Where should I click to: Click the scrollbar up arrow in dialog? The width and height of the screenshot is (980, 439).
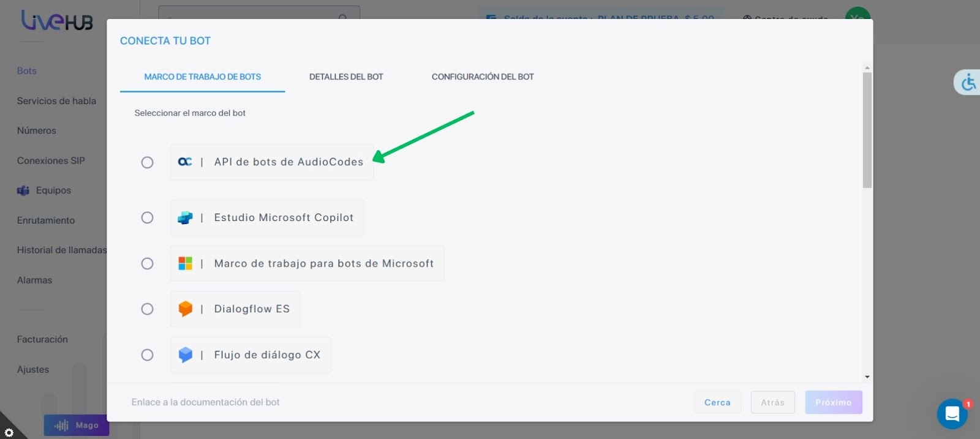[867, 67]
